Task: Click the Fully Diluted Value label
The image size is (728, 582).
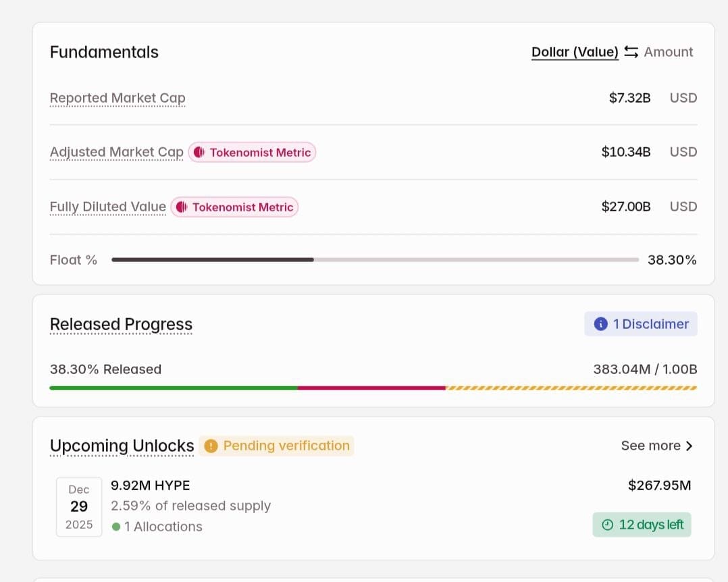Action: [108, 207]
